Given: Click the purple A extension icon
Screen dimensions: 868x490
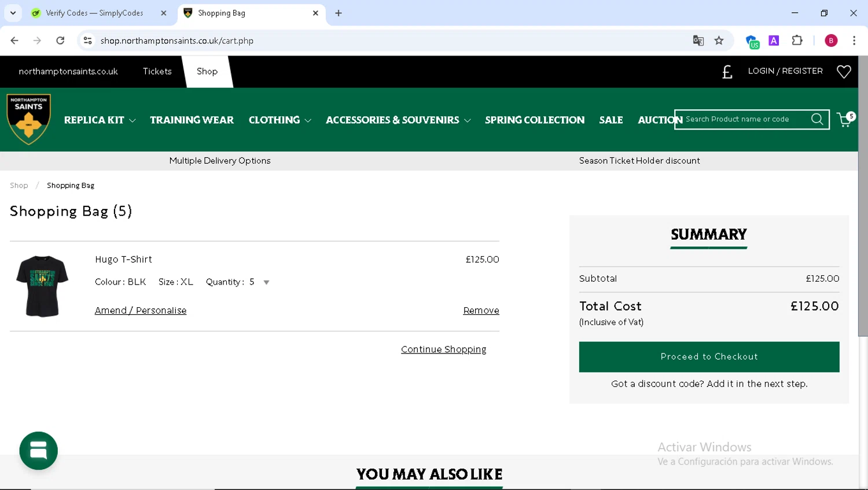Looking at the screenshot, I should (x=774, y=40).
